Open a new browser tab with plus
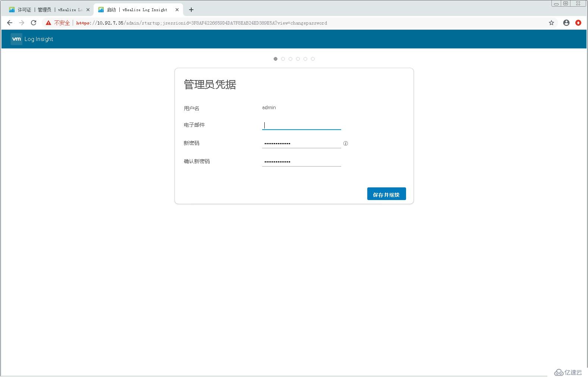The image size is (588, 377). (191, 10)
